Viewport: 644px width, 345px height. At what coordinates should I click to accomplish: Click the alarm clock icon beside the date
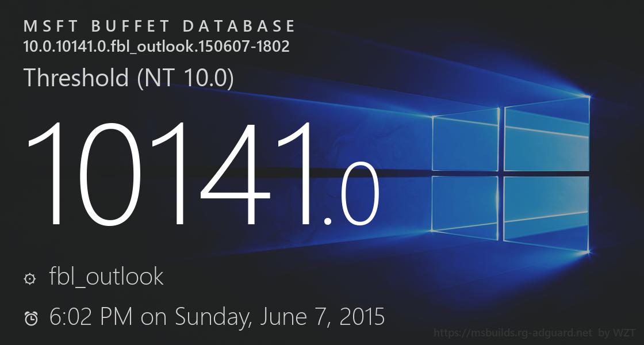pyautogui.click(x=31, y=318)
